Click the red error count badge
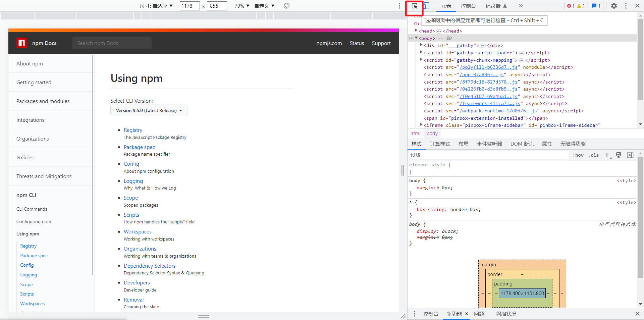The image size is (644, 320). point(571,6)
